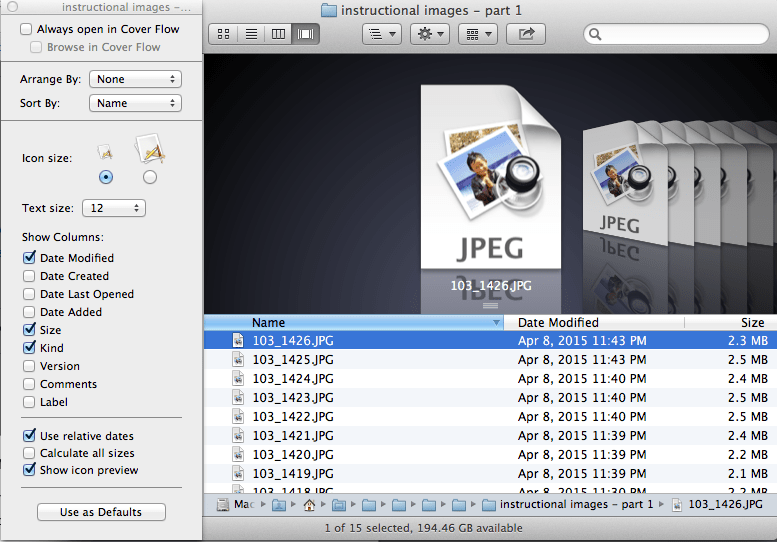The image size is (777, 542).
Task: Select the file 103_1422.JPG
Action: tap(490, 417)
